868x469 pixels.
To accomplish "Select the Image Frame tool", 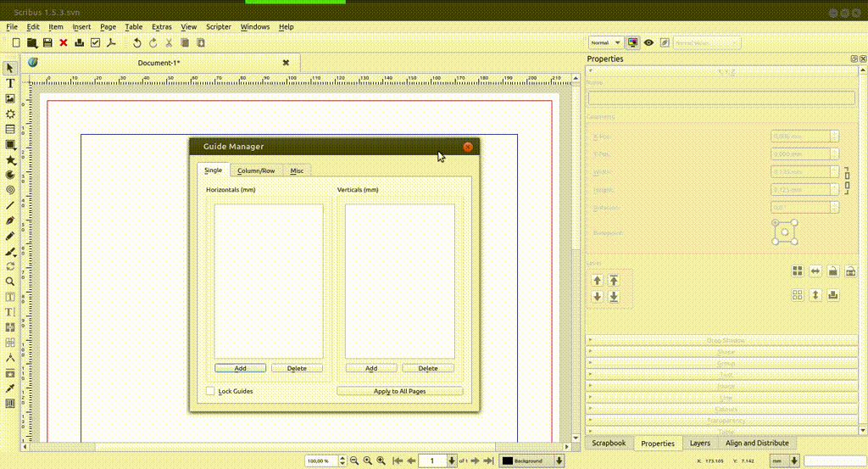I will [10, 98].
